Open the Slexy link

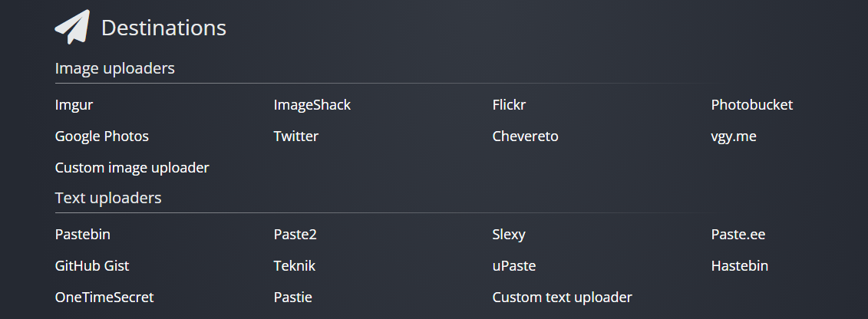point(509,235)
